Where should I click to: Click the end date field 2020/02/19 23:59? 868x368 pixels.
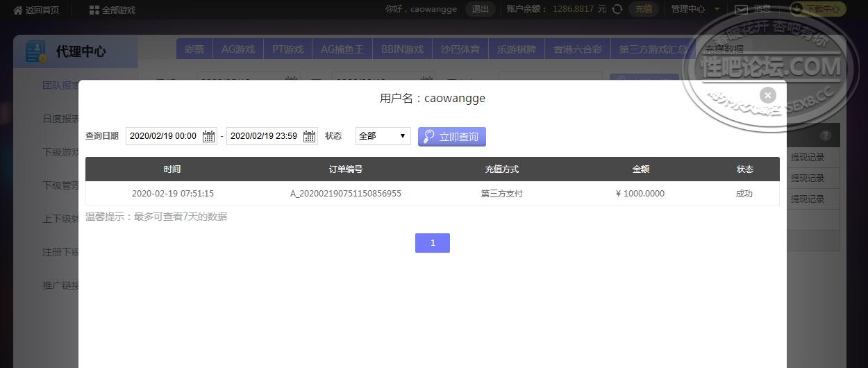tap(272, 136)
